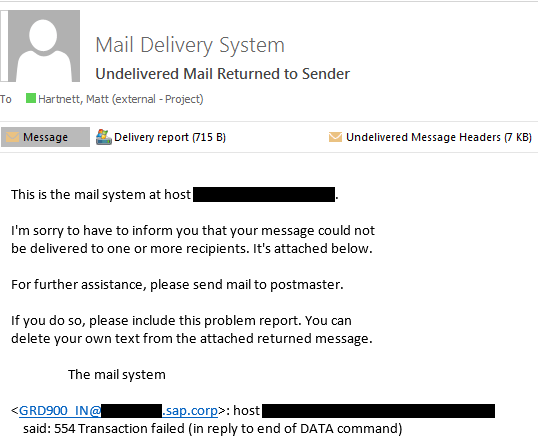The height and width of the screenshot is (447, 538).
Task: Click the sender's avatar placeholder picture
Action: coord(40,46)
